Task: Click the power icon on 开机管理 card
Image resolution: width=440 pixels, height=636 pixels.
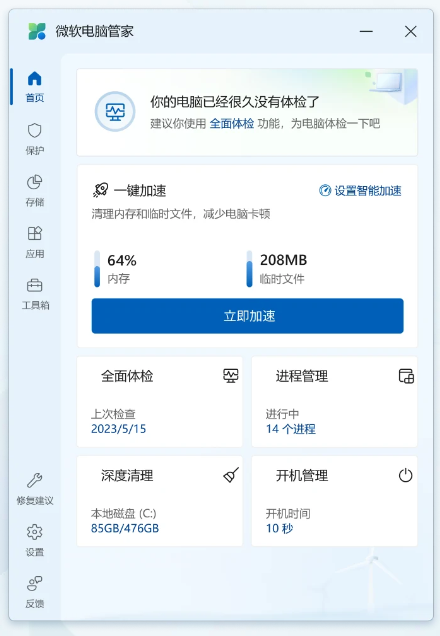Action: click(x=406, y=475)
